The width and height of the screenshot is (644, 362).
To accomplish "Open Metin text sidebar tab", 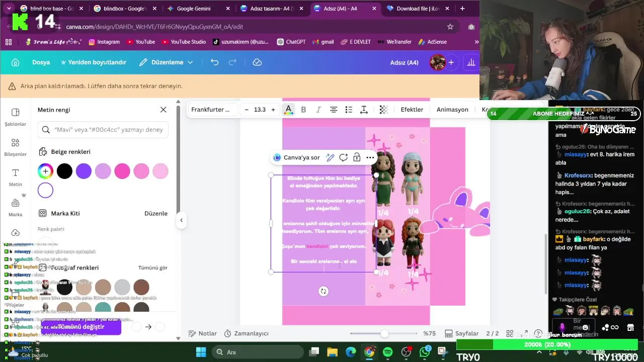I will point(15,177).
